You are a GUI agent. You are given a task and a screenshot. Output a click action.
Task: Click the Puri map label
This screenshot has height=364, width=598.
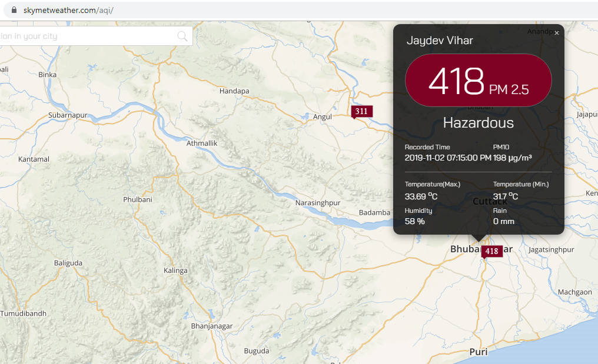pos(479,352)
